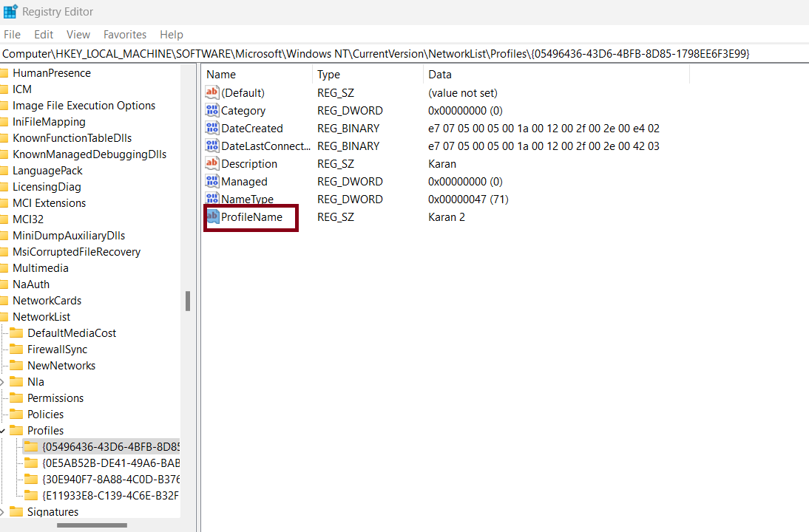The height and width of the screenshot is (532, 809).
Task: Open the File menu
Action: 12,35
